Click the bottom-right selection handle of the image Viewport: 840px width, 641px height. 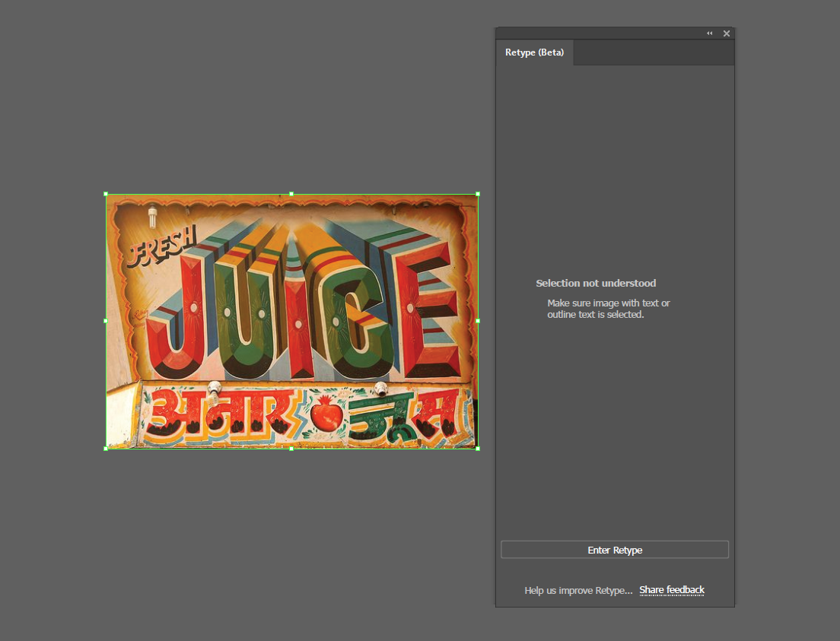(478, 449)
